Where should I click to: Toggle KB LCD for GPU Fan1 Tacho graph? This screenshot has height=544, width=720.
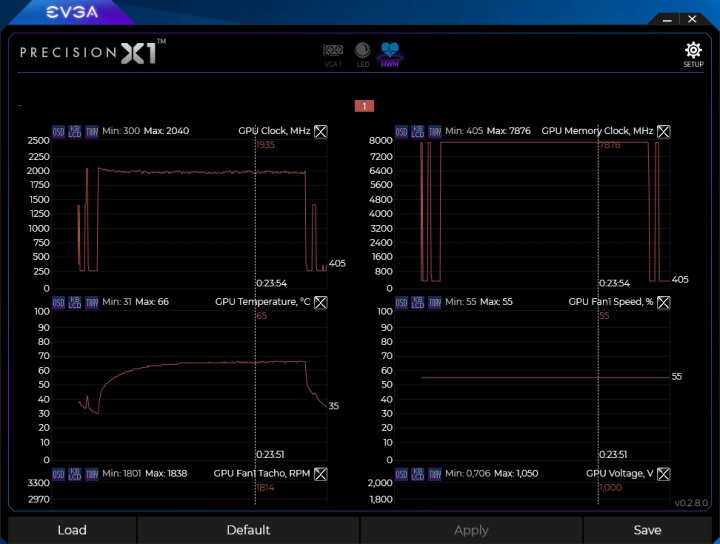pos(75,474)
